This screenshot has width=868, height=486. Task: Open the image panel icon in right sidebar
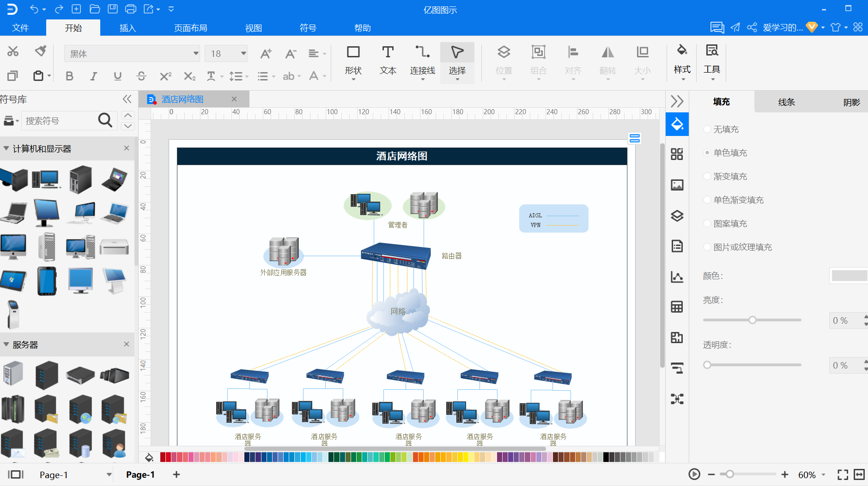(x=677, y=185)
